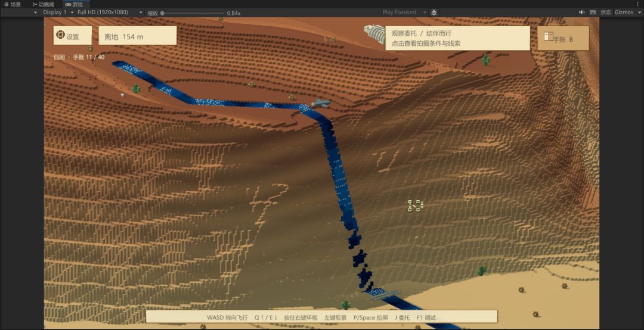Click the 离地 154 m altitude readout
Viewport: 644px width, 330px height.
pos(138,36)
